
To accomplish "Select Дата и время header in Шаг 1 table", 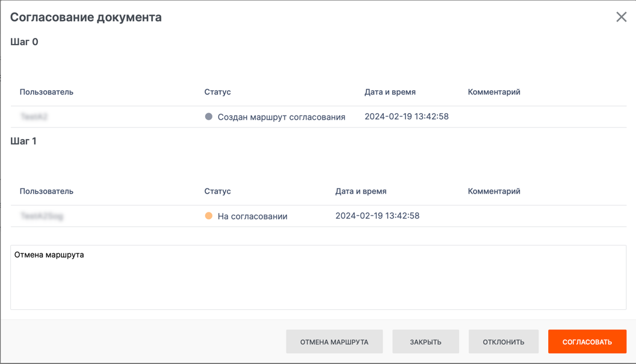I will [x=361, y=191].
